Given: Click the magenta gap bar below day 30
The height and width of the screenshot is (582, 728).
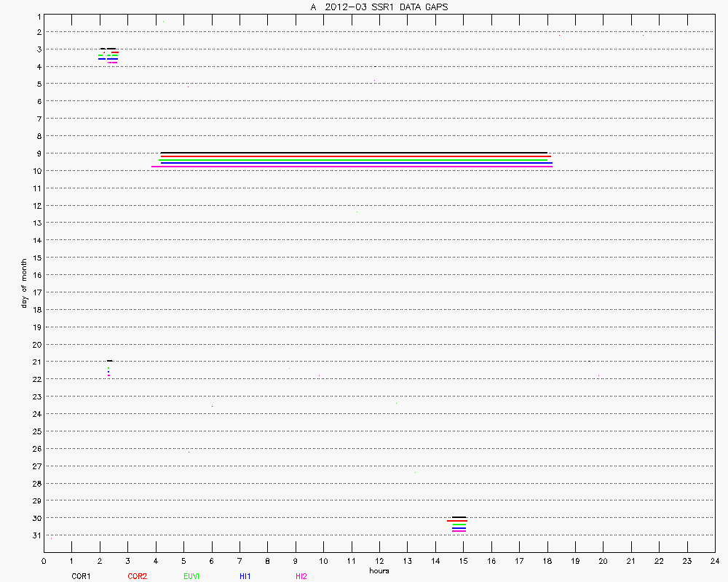Looking at the screenshot, I should (459, 531).
